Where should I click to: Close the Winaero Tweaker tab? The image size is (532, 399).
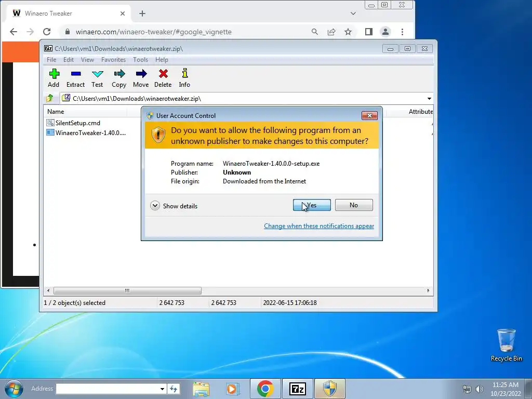[123, 14]
